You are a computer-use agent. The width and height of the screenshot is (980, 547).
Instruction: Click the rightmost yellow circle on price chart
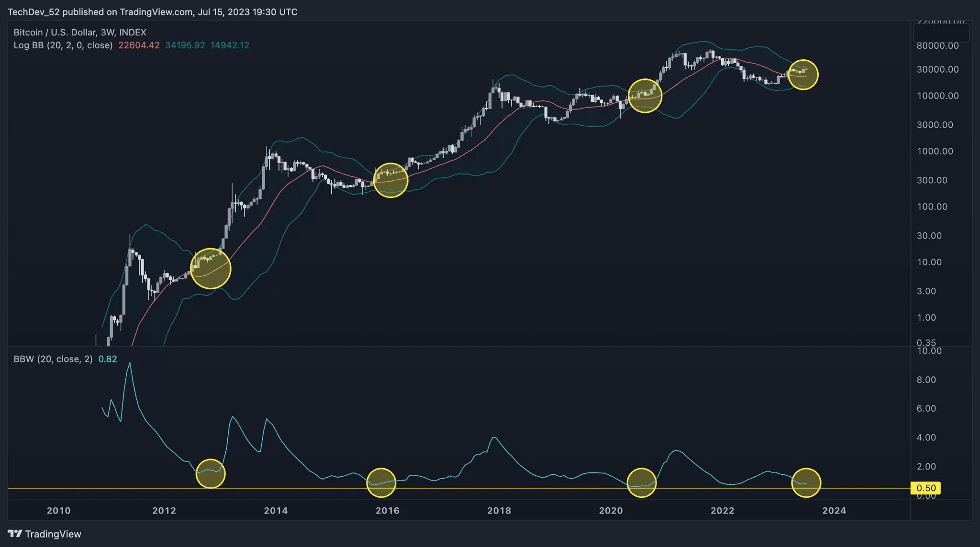pyautogui.click(x=803, y=75)
